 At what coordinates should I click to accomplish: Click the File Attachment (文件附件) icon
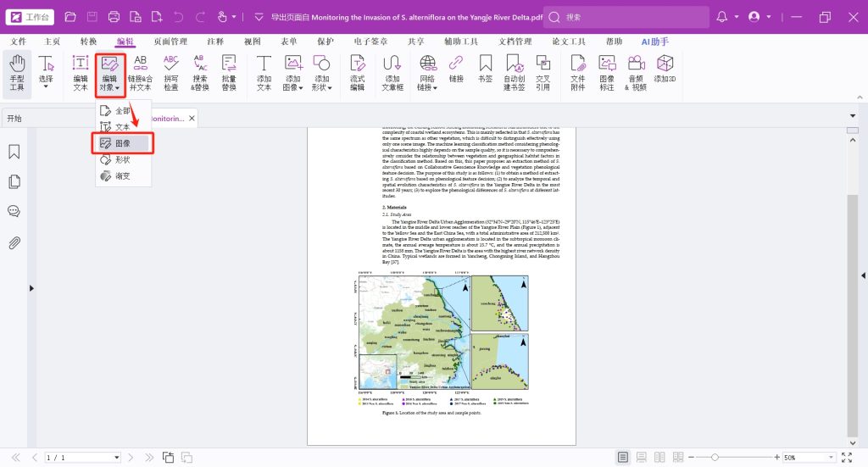578,73
